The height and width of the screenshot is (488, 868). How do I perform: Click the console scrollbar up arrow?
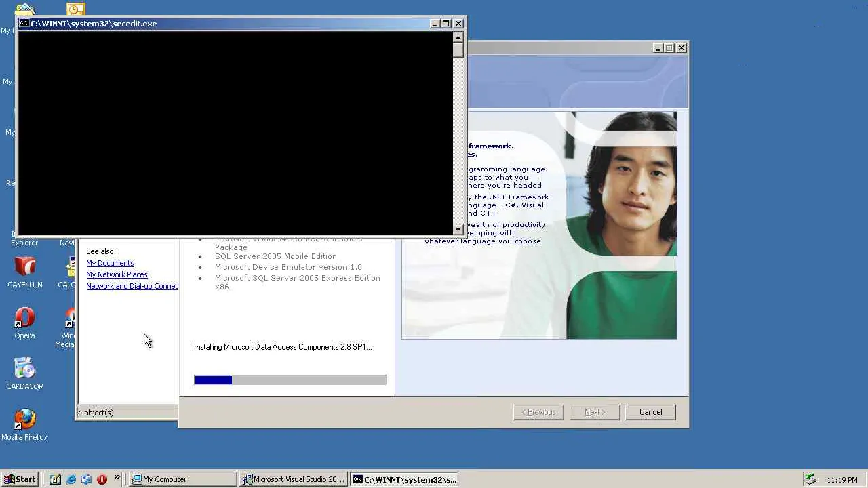click(x=458, y=37)
